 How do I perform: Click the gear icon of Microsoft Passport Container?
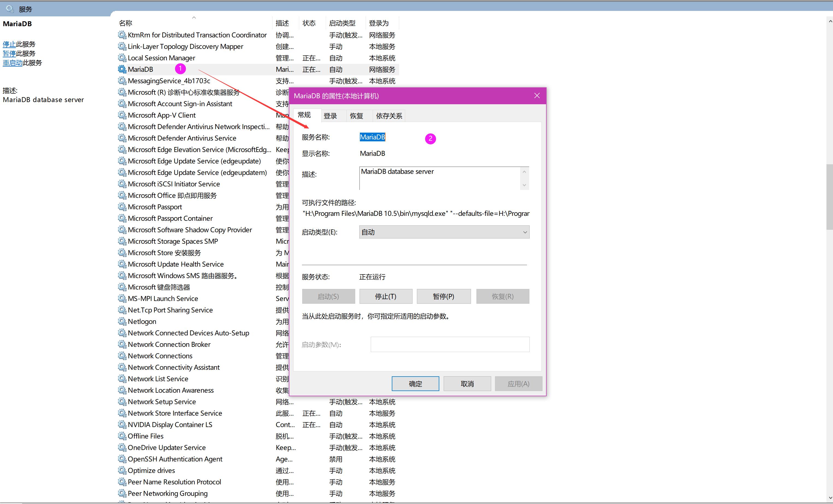[x=122, y=218]
